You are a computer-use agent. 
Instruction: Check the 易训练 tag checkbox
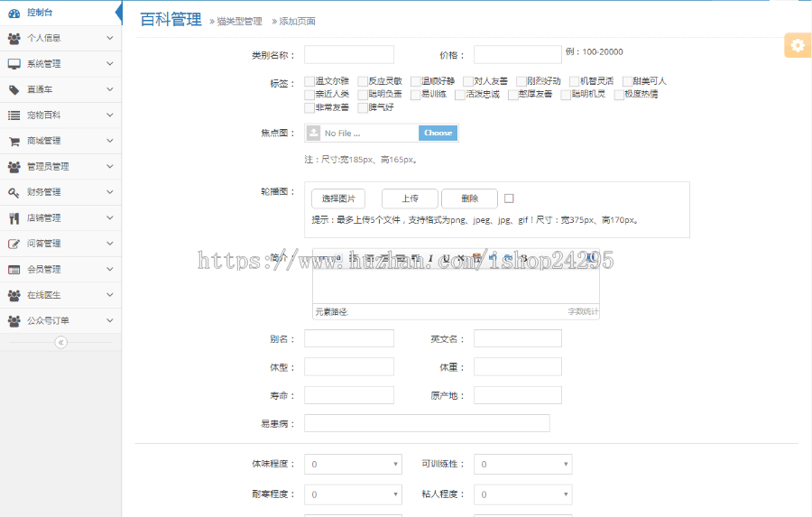click(415, 94)
